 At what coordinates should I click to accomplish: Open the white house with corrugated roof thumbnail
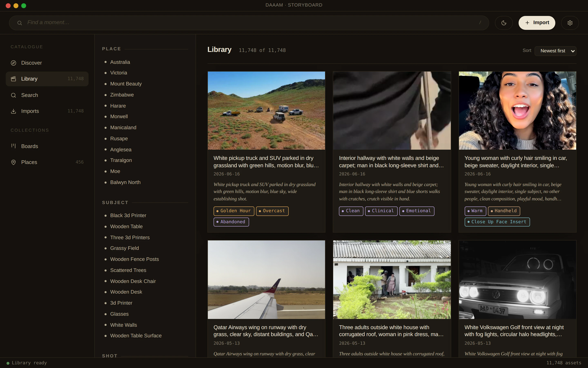[x=392, y=280]
